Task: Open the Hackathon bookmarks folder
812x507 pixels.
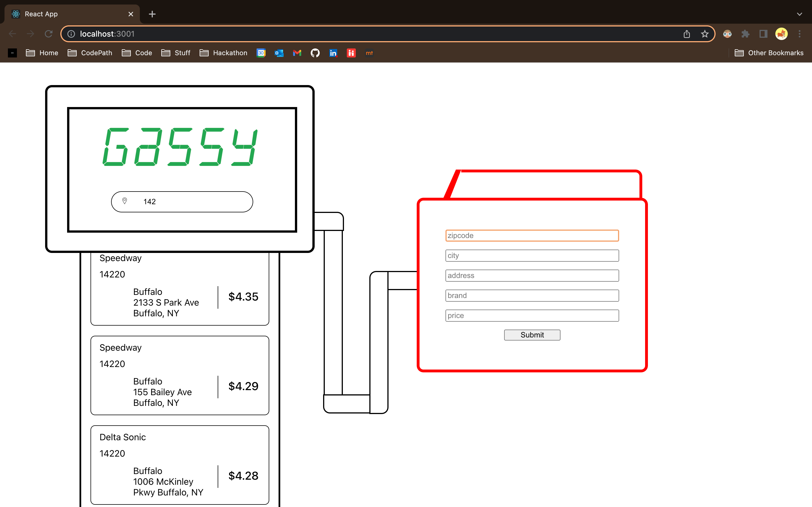Action: click(224, 53)
